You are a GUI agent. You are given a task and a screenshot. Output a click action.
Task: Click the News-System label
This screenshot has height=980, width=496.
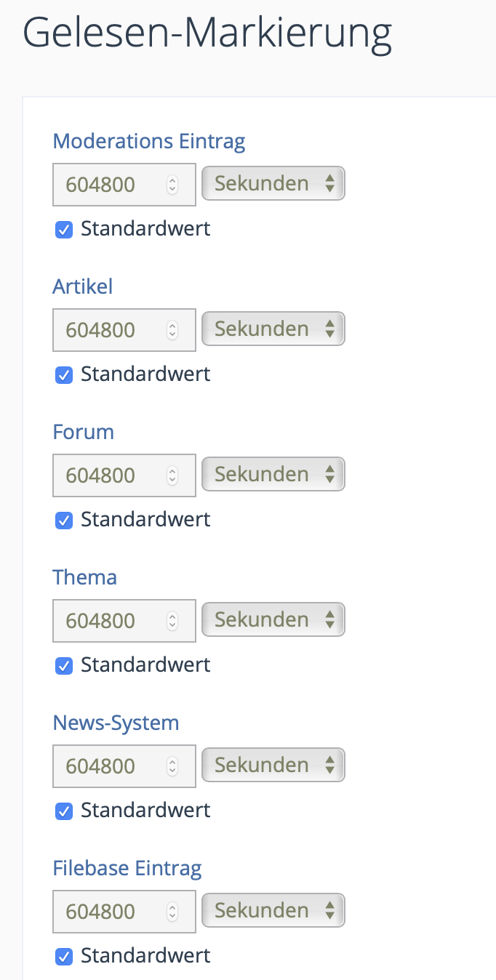point(116,723)
